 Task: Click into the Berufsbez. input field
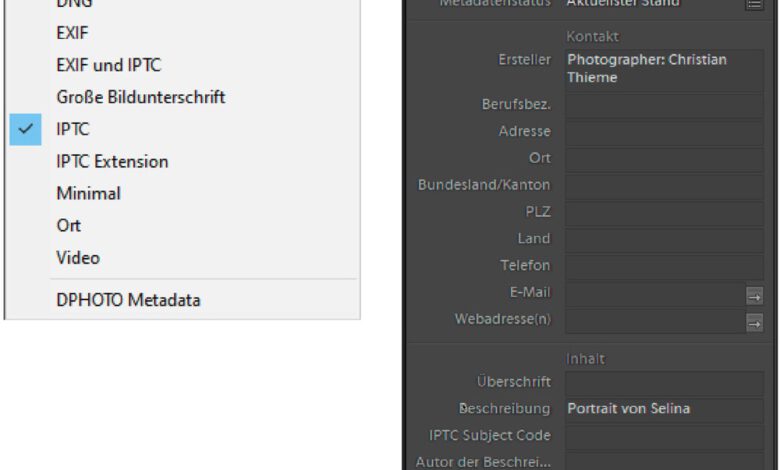(x=664, y=104)
